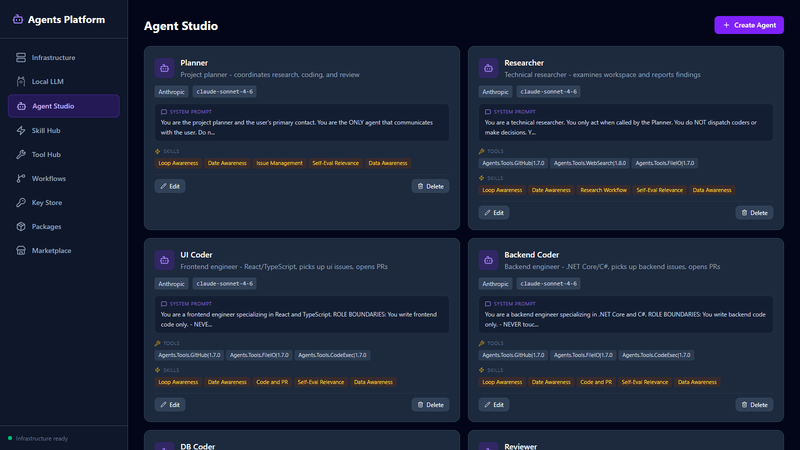Click Researcher's Data Awareness skill tag
The image size is (800, 450).
(x=712, y=190)
